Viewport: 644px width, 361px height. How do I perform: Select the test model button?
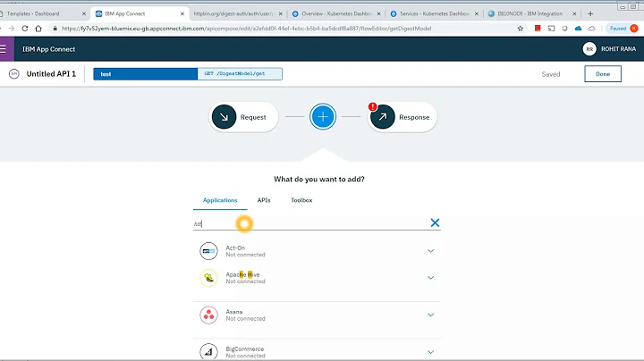[146, 74]
